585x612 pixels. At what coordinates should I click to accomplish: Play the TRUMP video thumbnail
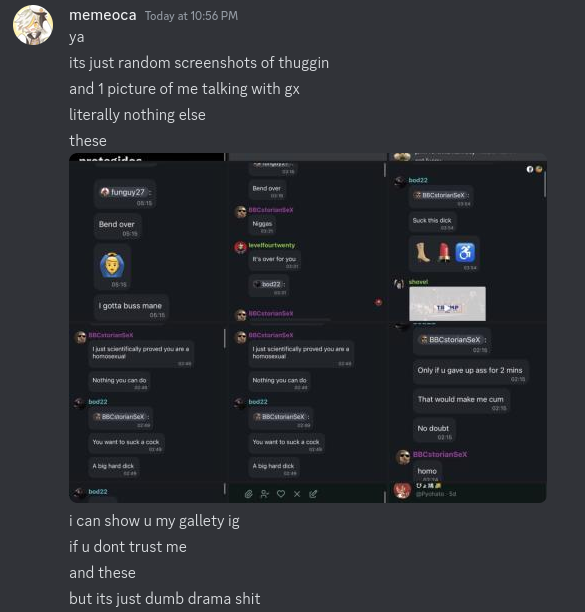(x=447, y=304)
